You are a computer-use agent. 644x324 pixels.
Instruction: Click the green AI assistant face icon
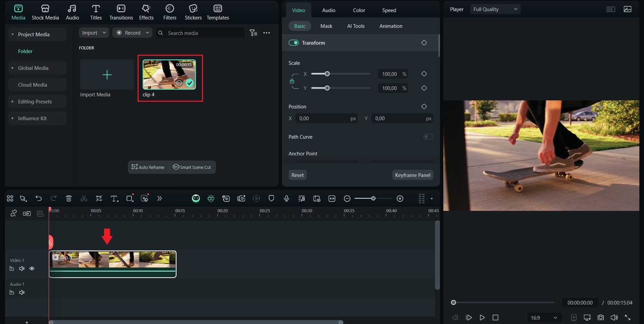coord(196,198)
